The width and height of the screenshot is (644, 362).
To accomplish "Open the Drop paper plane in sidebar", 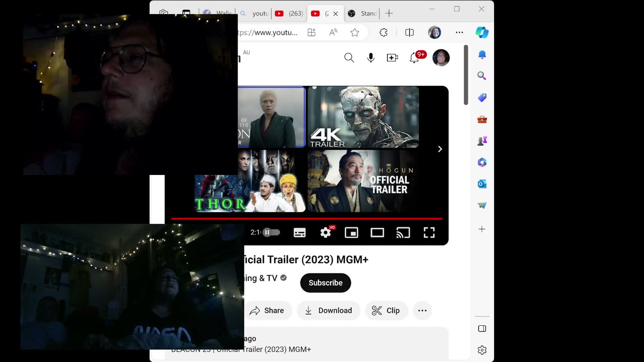I will tap(482, 206).
